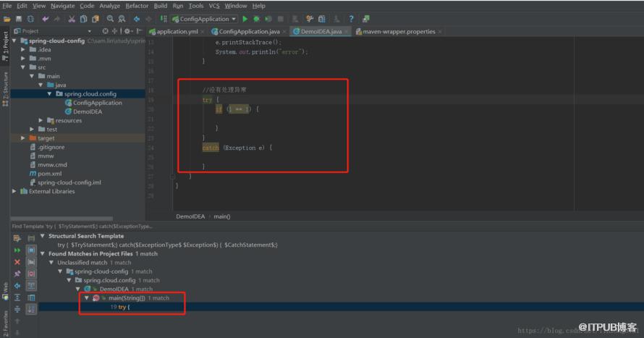Click the Synchronize toolbar icon
The image size is (644, 338).
tap(30, 19)
